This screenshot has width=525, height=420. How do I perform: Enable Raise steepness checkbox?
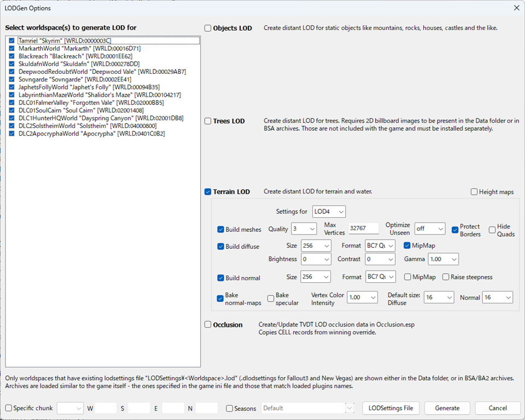coord(446,277)
